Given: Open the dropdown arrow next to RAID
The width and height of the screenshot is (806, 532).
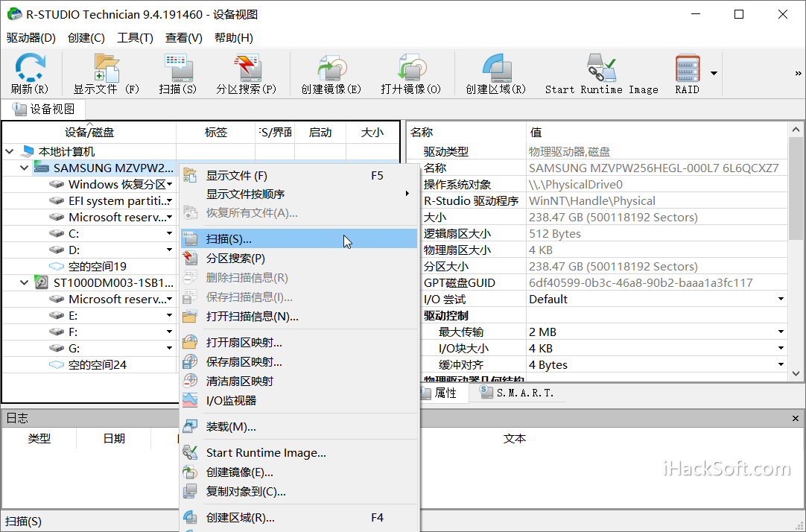Looking at the screenshot, I should [x=714, y=74].
